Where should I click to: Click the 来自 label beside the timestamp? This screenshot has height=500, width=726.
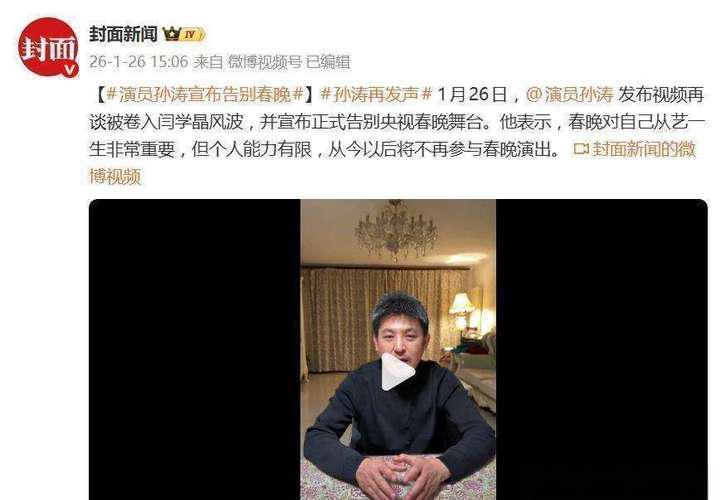208,62
